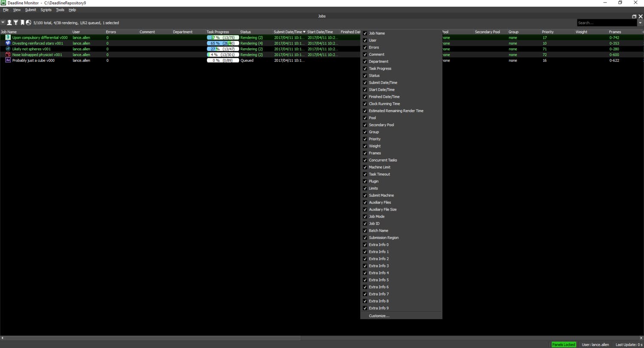Open the Submit menu
Viewport: 644px width, 348px height.
30,10
